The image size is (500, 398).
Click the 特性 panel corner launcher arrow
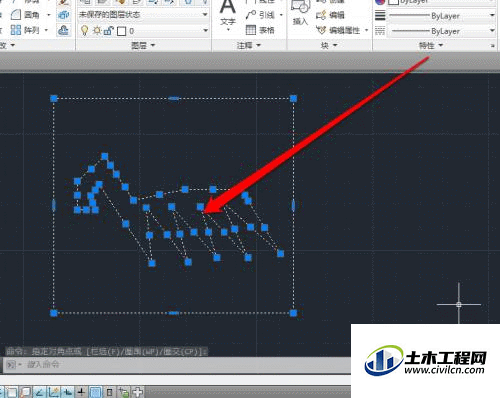tap(493, 45)
